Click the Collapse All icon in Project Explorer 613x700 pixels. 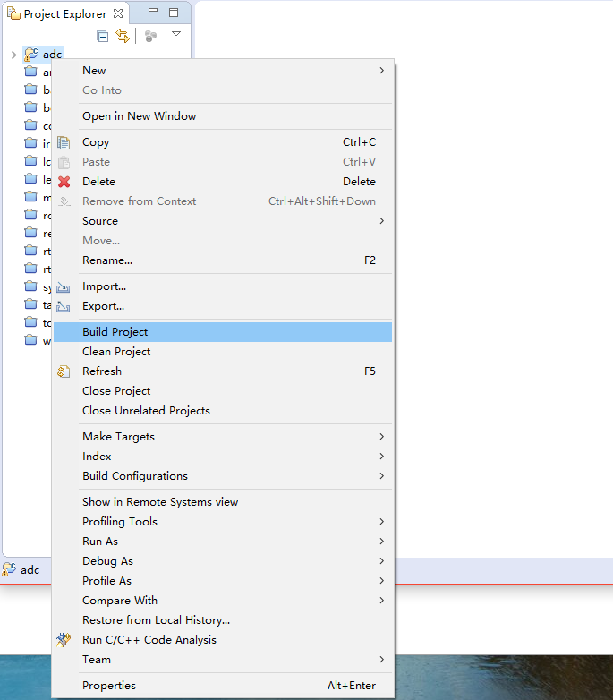coord(103,36)
